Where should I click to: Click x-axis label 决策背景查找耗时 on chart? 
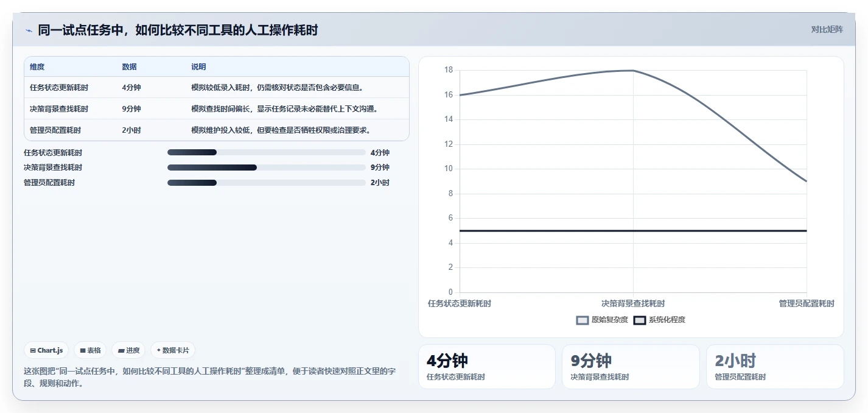(633, 303)
